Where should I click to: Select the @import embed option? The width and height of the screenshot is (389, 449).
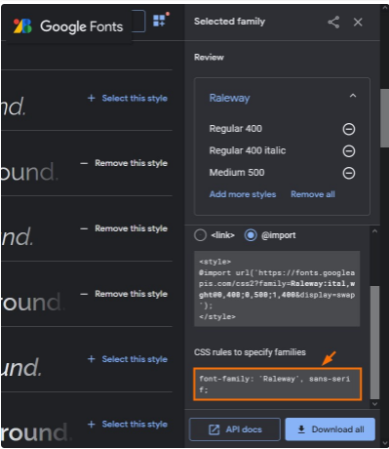point(250,235)
